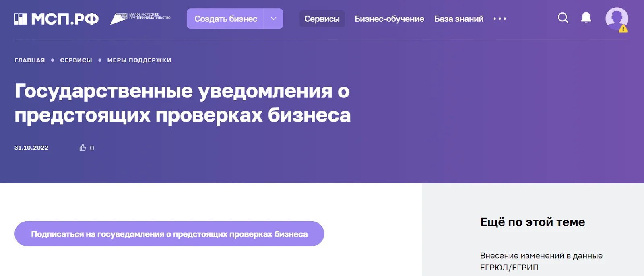
Task: Go to Бизнес-обучение section
Action: [389, 19]
